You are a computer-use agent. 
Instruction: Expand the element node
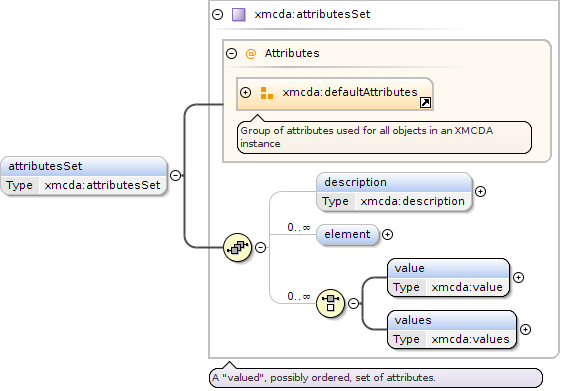(387, 235)
